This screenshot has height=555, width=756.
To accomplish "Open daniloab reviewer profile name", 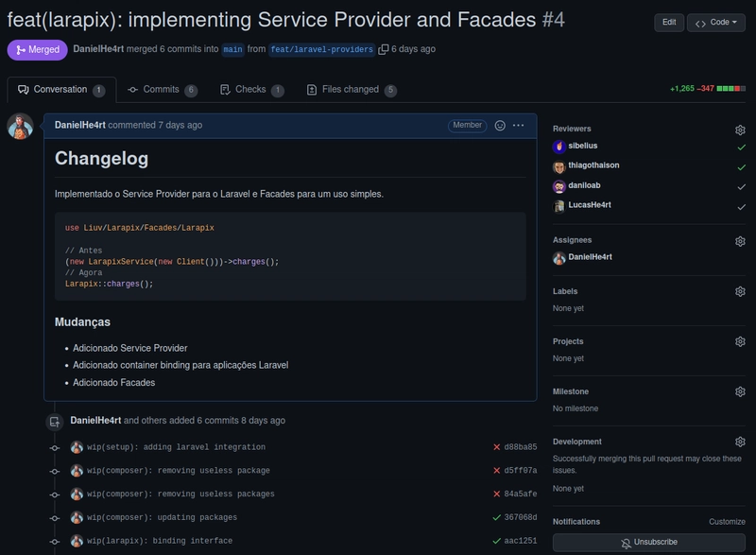I will 584,185.
